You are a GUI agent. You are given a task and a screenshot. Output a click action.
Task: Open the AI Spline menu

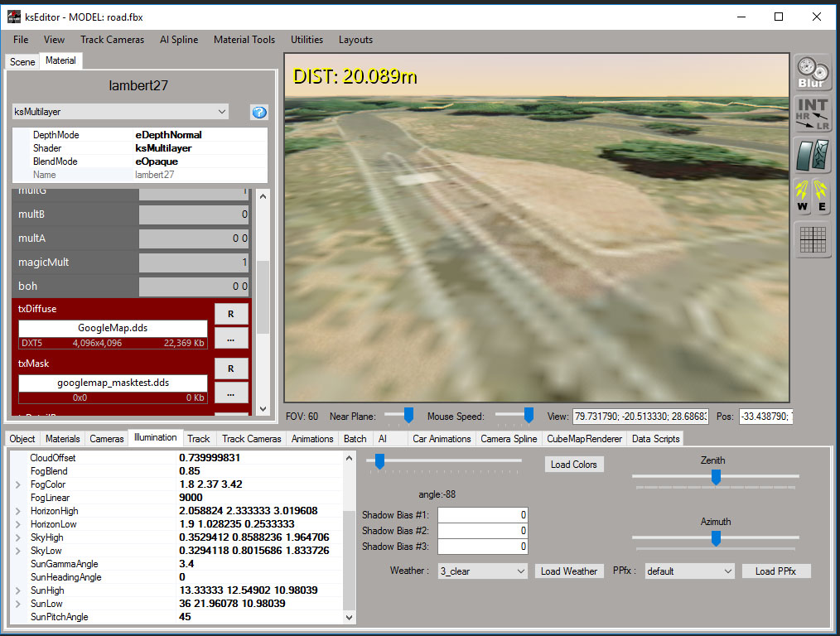(x=179, y=40)
